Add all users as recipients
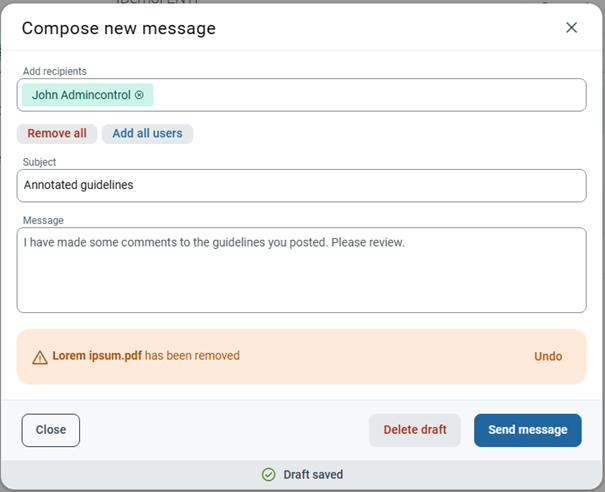The width and height of the screenshot is (605, 492). [x=147, y=134]
